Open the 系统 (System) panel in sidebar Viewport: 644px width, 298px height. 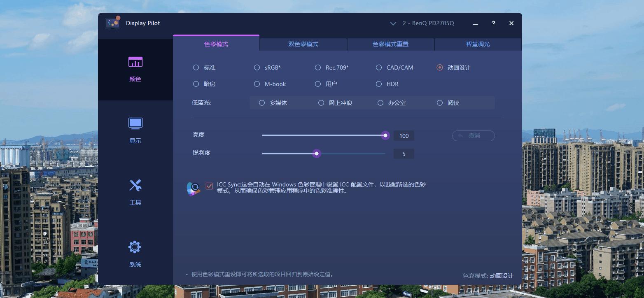click(135, 252)
